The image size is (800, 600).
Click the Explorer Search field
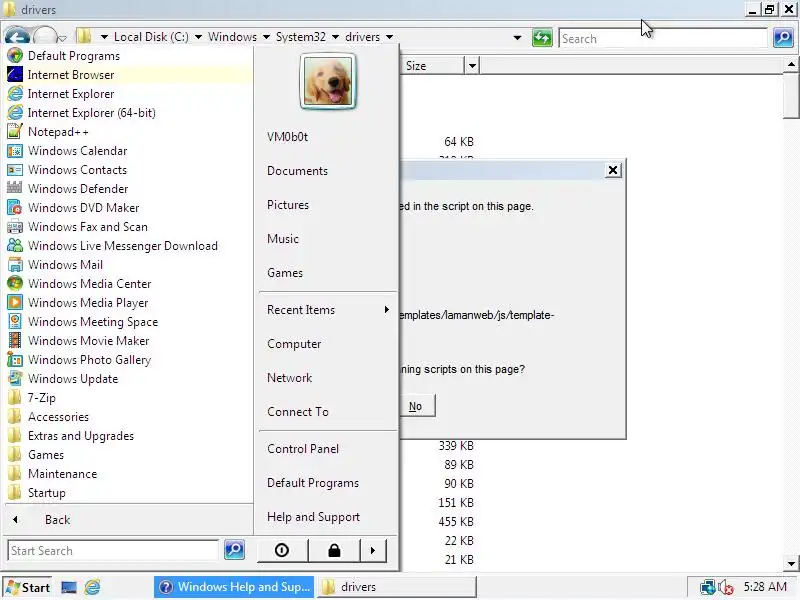coord(663,38)
